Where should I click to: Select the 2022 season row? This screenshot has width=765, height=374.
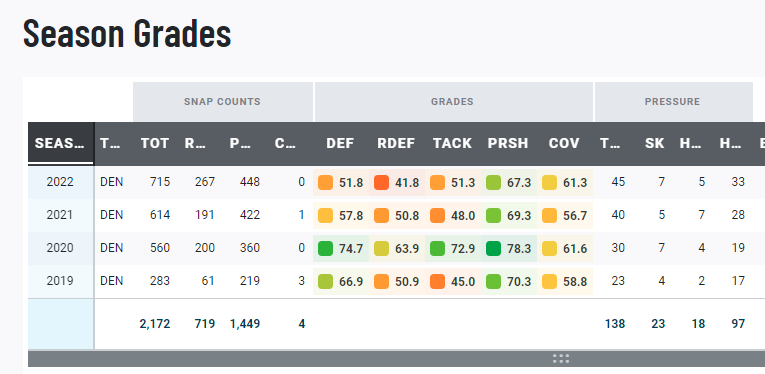(x=396, y=182)
